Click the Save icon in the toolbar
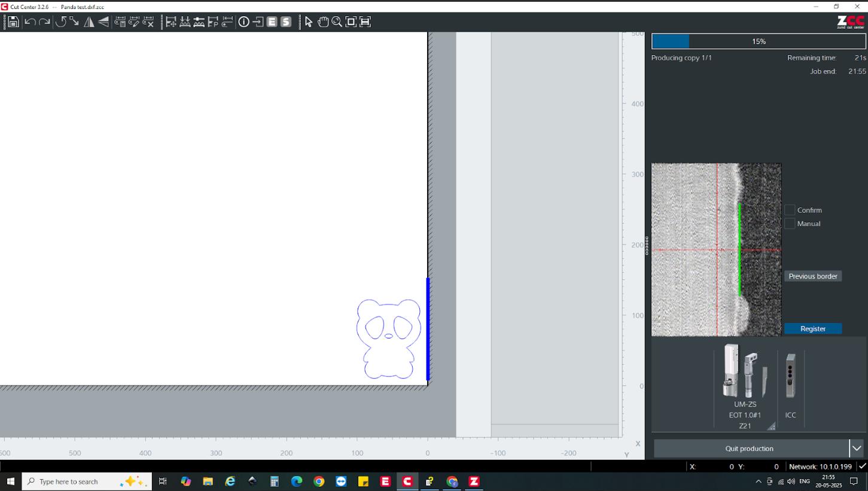Image resolution: width=868 pixels, height=491 pixels. click(13, 22)
